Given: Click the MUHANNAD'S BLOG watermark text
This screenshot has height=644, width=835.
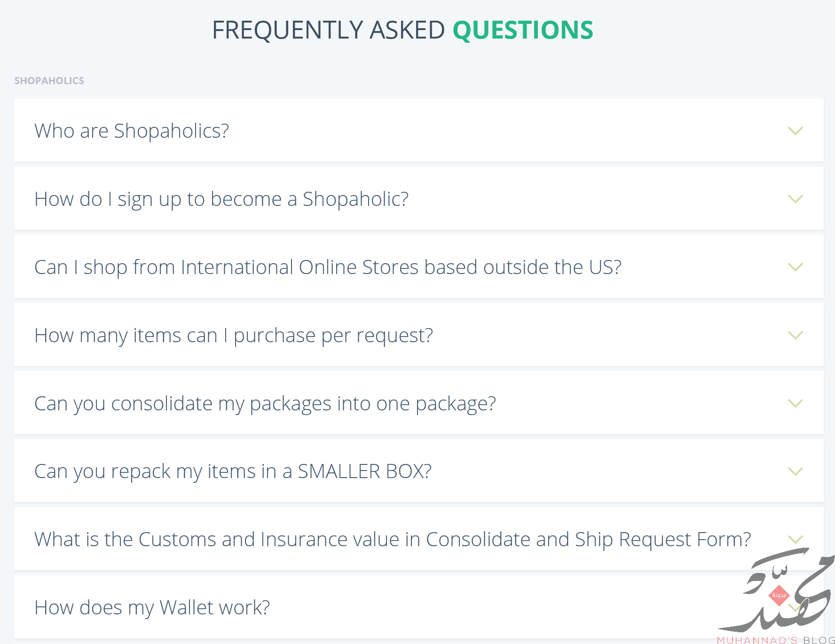Looking at the screenshot, I should (776, 640).
